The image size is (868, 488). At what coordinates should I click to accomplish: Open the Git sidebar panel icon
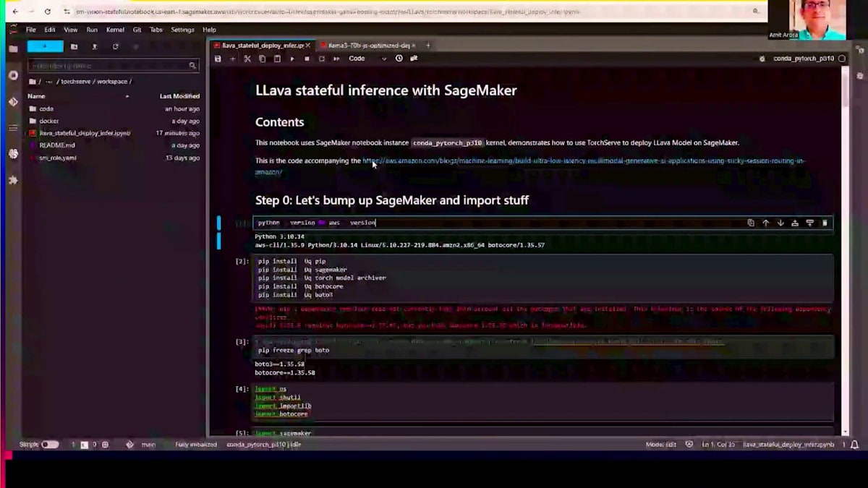13,102
